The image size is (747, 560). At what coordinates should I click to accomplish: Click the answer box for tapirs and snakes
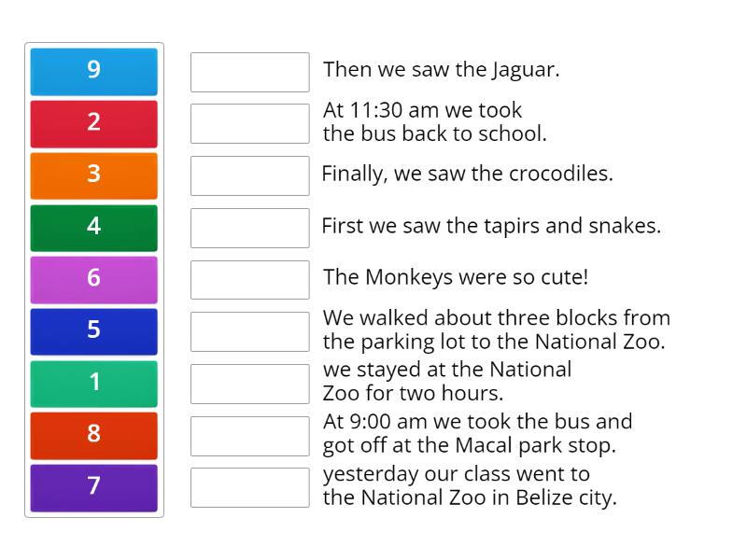click(249, 226)
